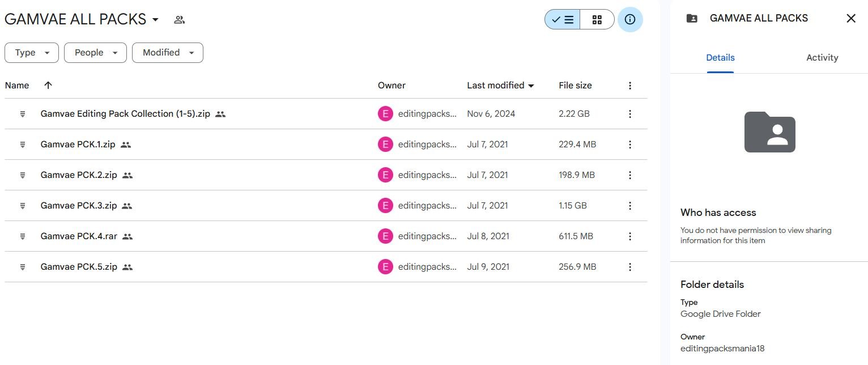
Task: Open the Modified filter dropdown
Action: [168, 53]
